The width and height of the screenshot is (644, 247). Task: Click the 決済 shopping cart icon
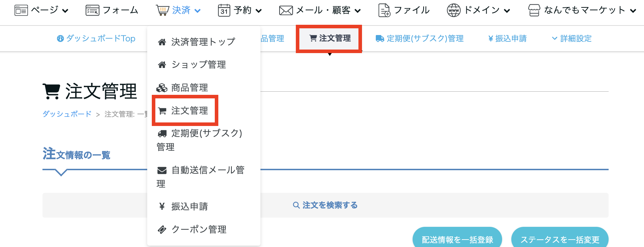point(162,11)
